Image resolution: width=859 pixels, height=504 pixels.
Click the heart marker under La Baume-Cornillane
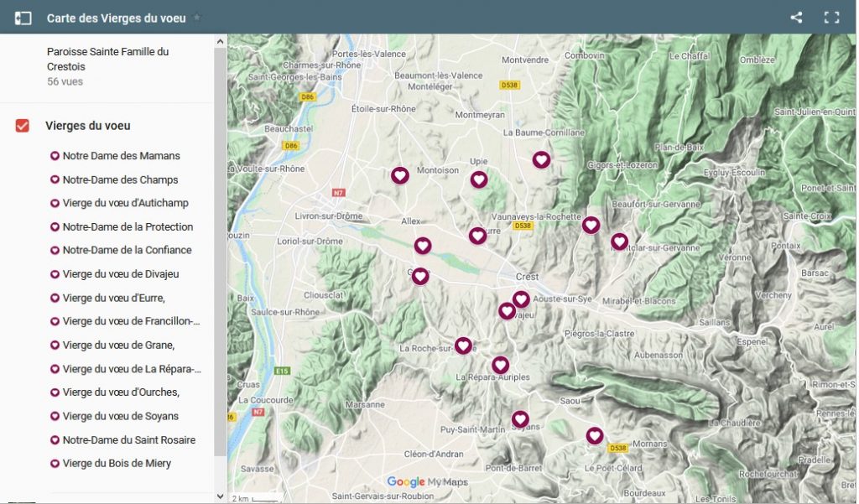point(541,160)
